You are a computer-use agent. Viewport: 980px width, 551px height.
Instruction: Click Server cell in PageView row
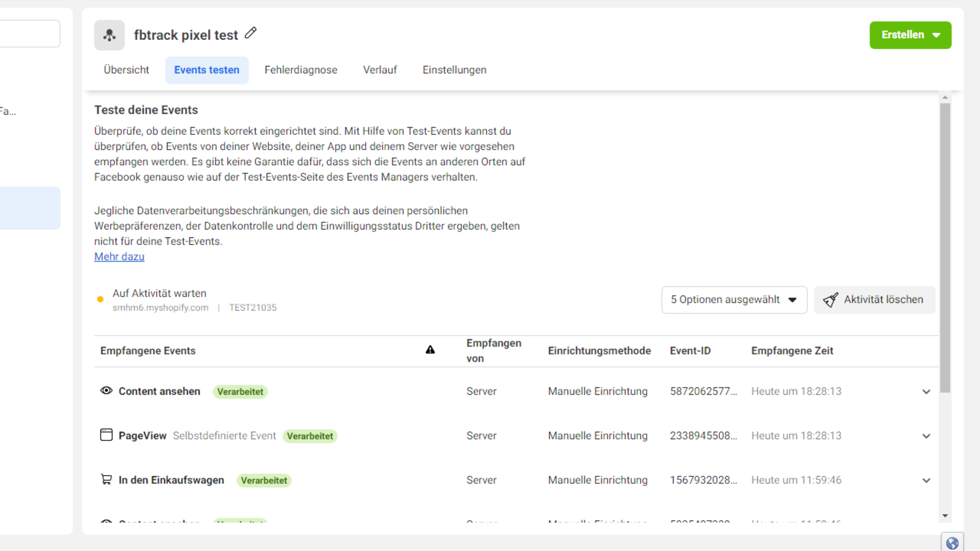coord(481,436)
